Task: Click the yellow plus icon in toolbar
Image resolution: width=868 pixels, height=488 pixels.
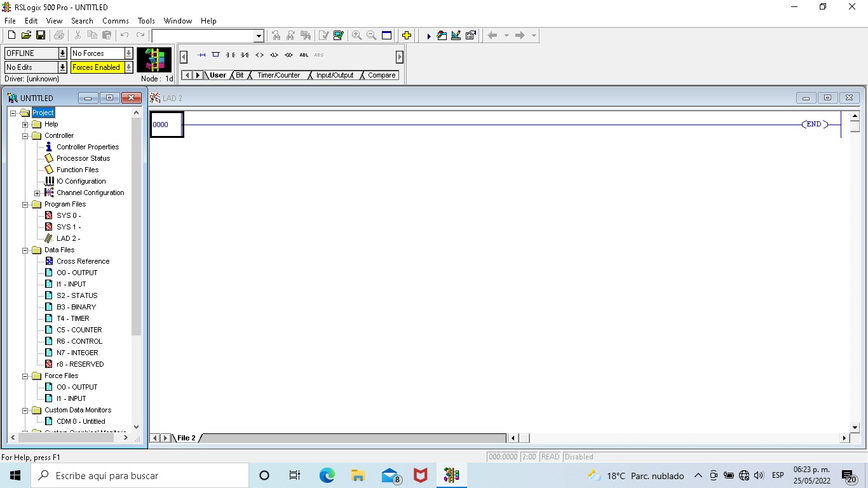Action: coord(407,36)
